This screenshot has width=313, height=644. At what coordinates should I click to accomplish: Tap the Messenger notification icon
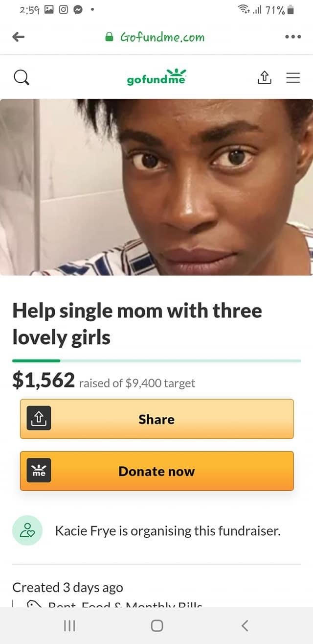click(x=77, y=10)
